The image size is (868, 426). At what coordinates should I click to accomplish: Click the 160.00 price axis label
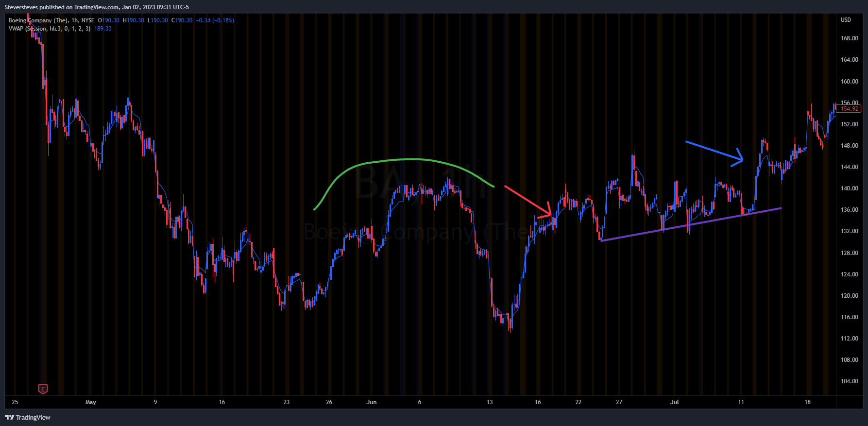coord(849,82)
